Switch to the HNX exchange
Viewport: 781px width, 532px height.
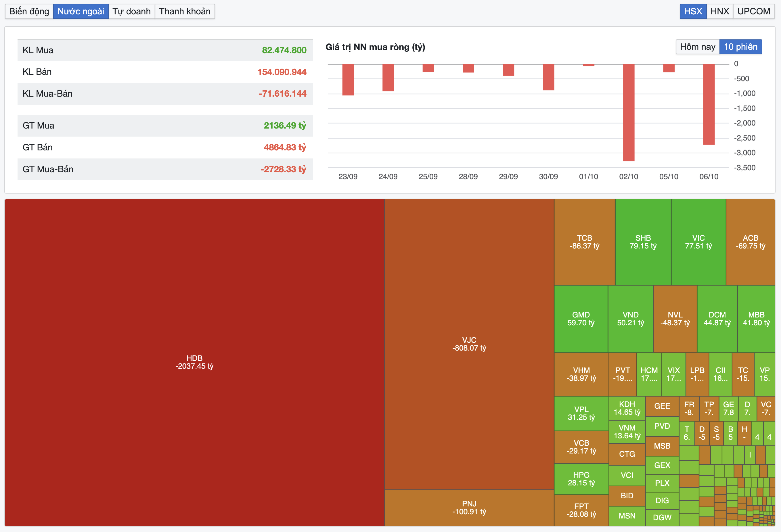[719, 12]
